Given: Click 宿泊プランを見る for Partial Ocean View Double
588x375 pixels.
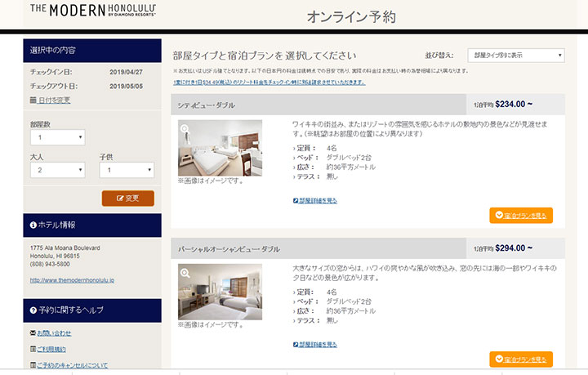Looking at the screenshot, I should [521, 359].
